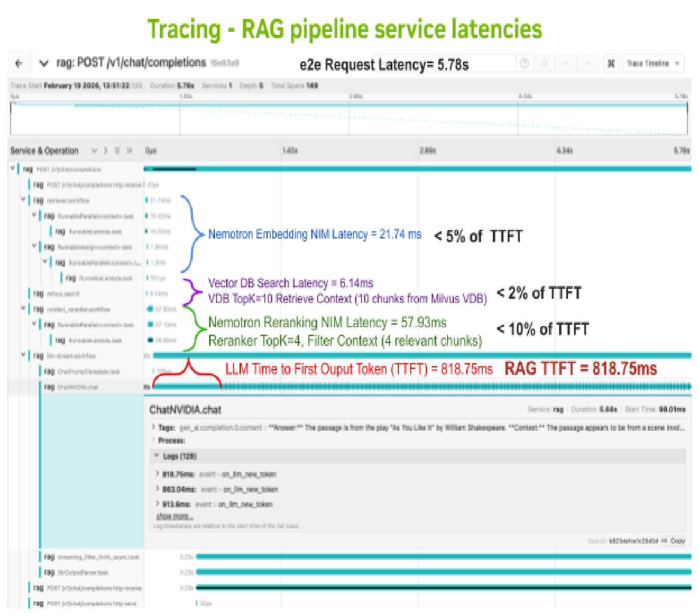Click the collapse all double-chevron icon

(129, 150)
